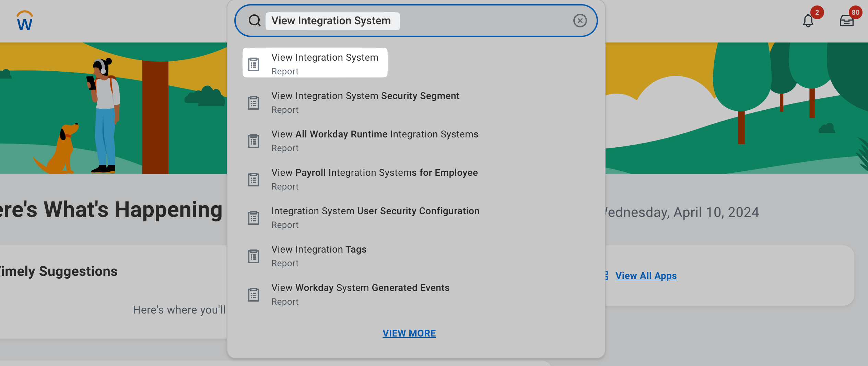The height and width of the screenshot is (366, 868).
Task: Open the inbox tray icon
Action: [x=846, y=21]
